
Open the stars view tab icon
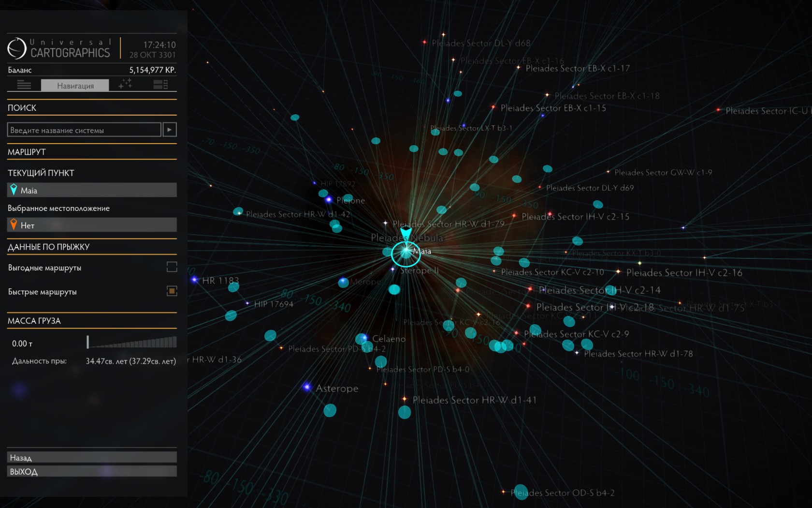click(x=125, y=85)
